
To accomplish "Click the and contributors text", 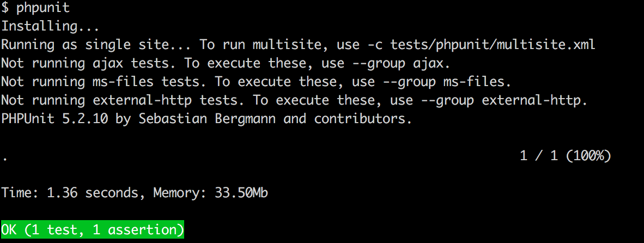I will point(341,119).
